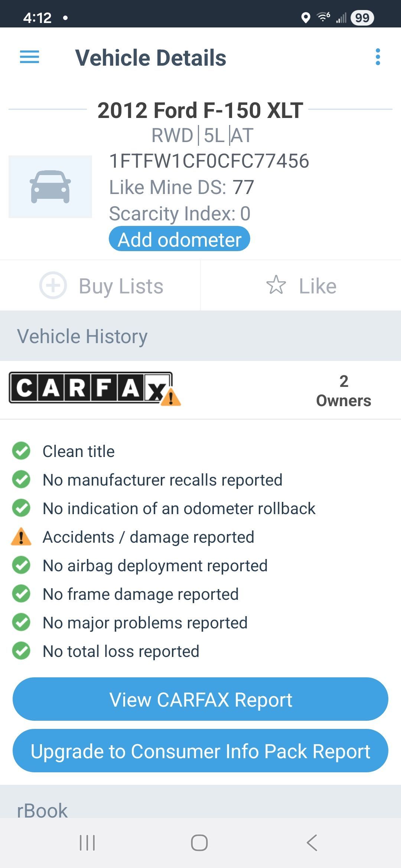
Task: Tap the Add odometer button
Action: pyautogui.click(x=179, y=239)
